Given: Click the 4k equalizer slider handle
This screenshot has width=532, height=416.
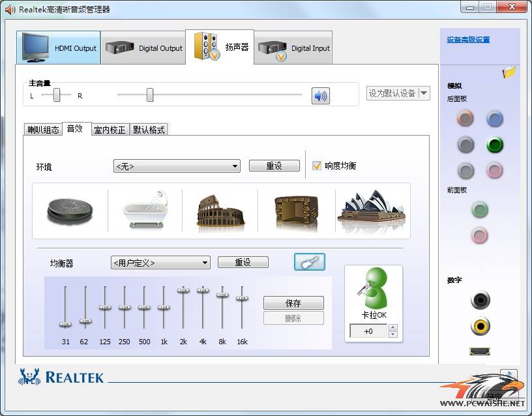Looking at the screenshot, I should click(x=203, y=290).
